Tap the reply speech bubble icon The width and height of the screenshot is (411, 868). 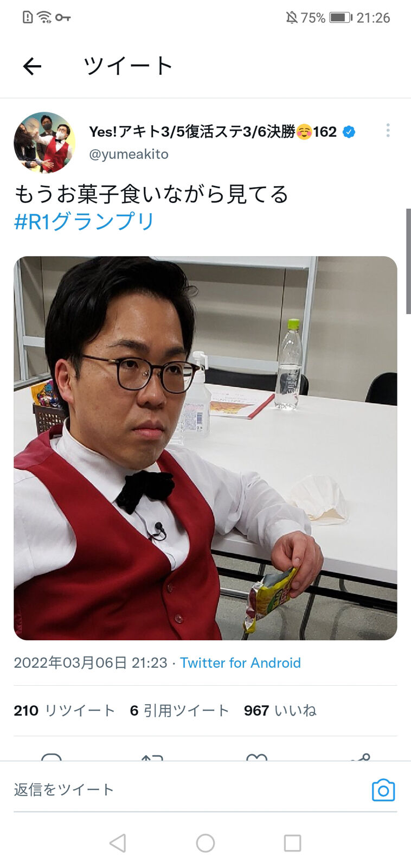pos(52,757)
